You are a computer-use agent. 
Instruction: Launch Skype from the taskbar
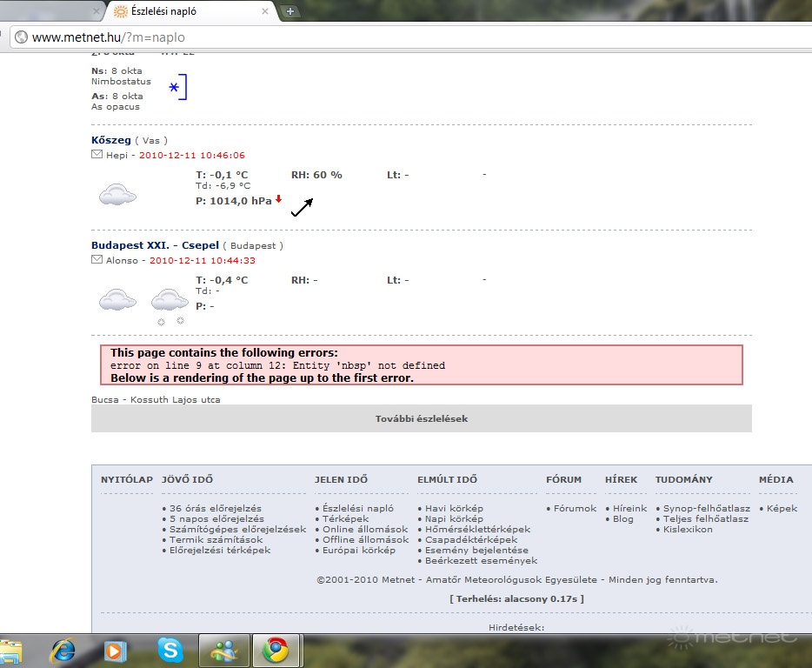click(x=170, y=650)
